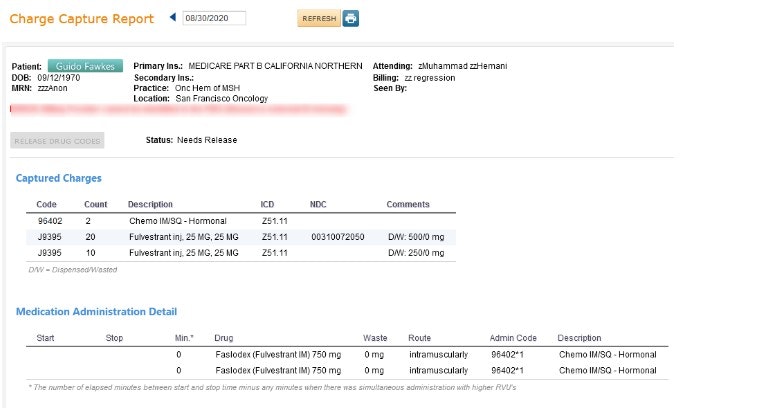The height and width of the screenshot is (414, 763).
Task: Select charge code 96402 row
Action: pos(50,220)
